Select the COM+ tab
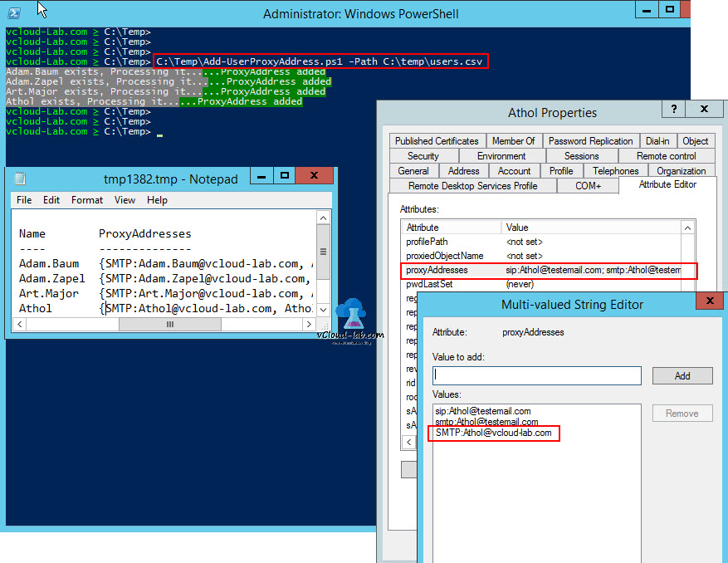This screenshot has height=563, width=728. tap(588, 185)
